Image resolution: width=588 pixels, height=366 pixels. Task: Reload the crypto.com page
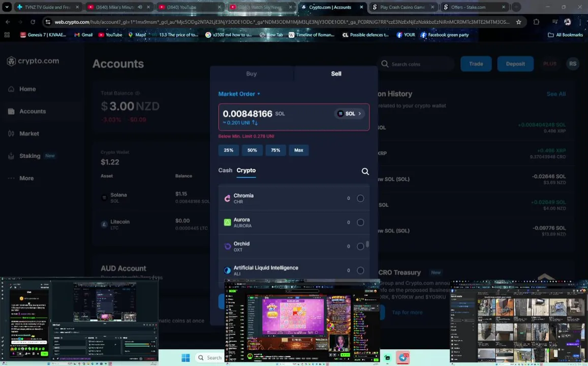tap(33, 22)
